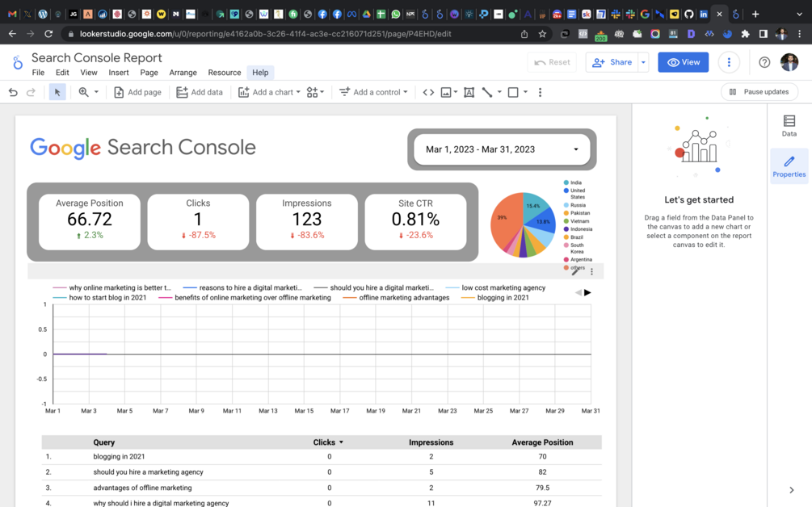Insert URL embed with the code icon
812x507 pixels.
(x=428, y=92)
